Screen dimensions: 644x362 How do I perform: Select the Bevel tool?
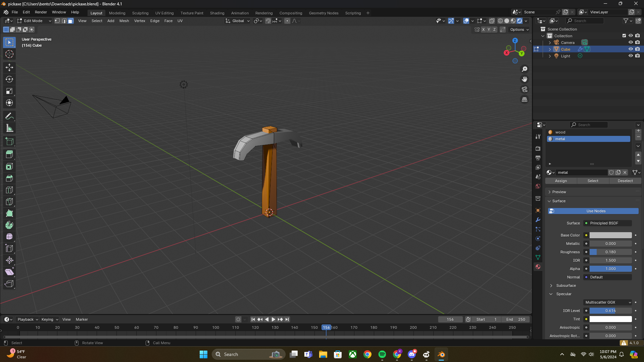(x=9, y=178)
